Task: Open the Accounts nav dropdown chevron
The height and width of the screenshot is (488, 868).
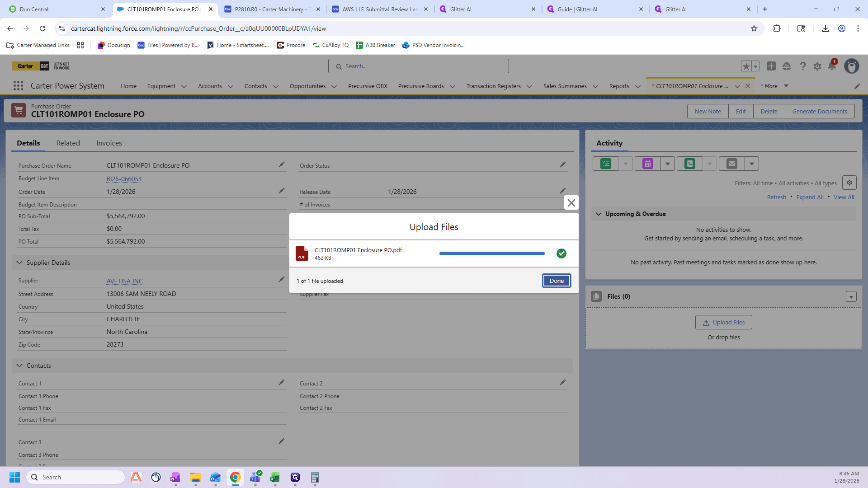Action: pos(231,86)
